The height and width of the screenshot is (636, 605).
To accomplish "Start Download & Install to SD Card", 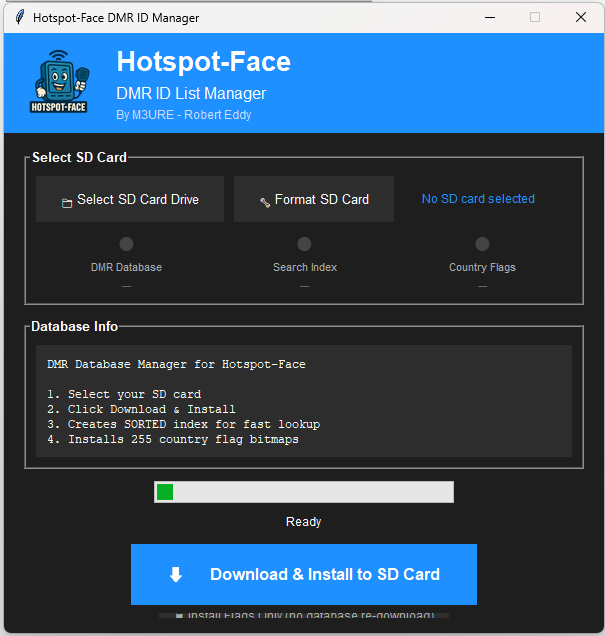I will [304, 574].
